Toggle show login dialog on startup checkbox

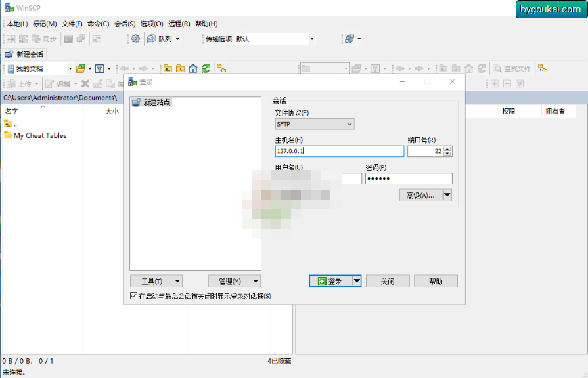pos(133,296)
